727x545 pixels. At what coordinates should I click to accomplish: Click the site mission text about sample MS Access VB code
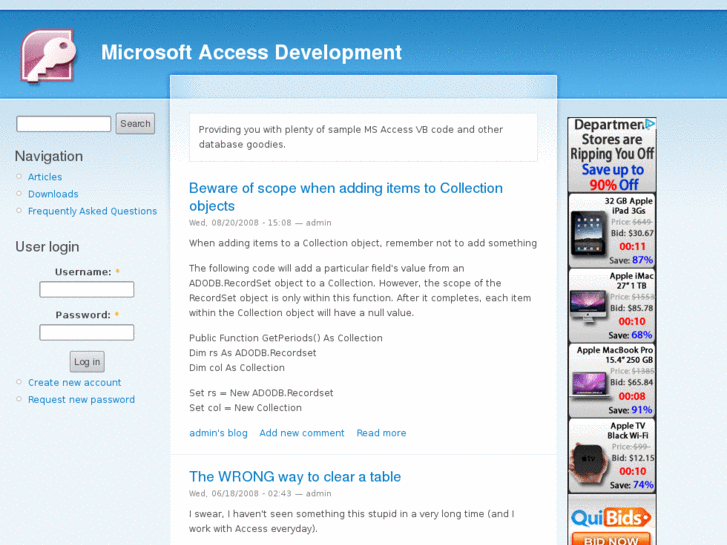(x=351, y=137)
